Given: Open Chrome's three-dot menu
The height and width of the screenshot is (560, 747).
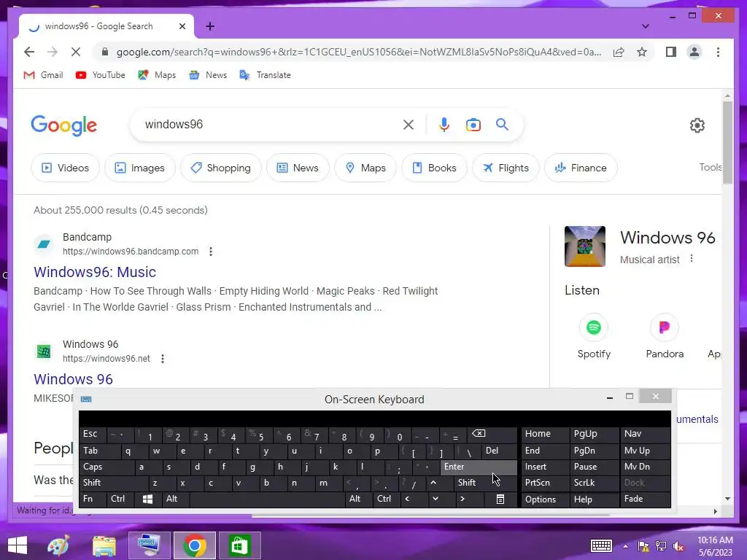Looking at the screenshot, I should tap(718, 52).
